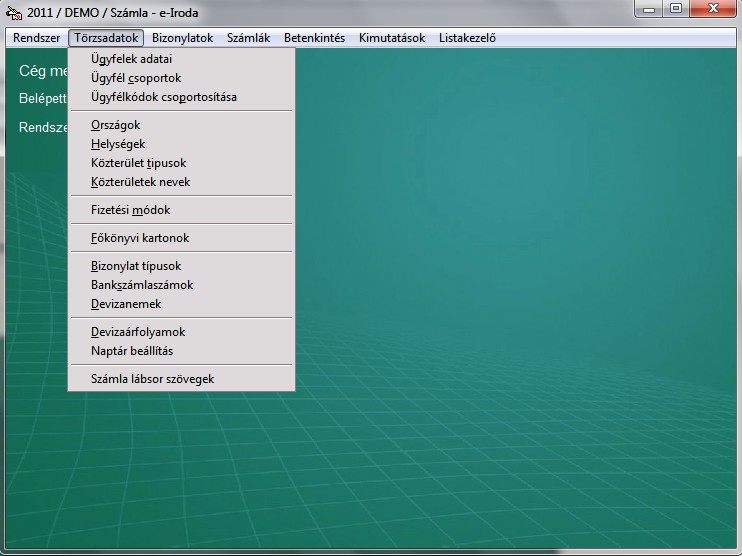This screenshot has height=556, width=742.
Task: Select Ügyfelek adatai from the menu
Action: pos(131,59)
